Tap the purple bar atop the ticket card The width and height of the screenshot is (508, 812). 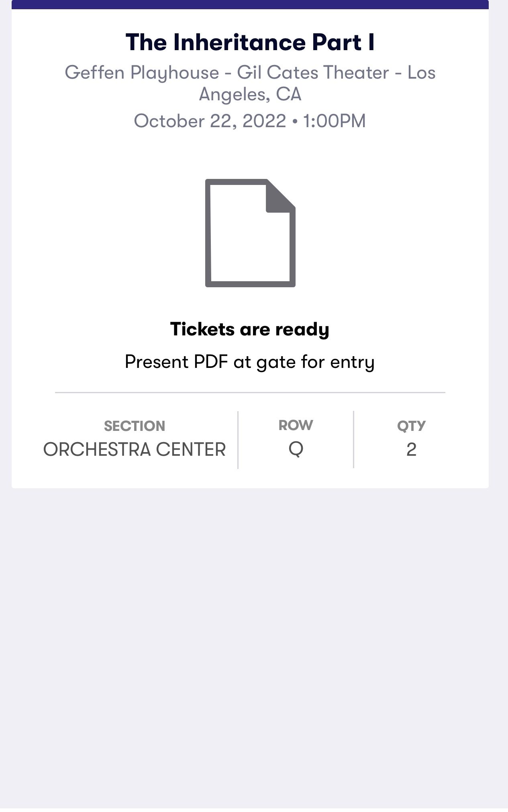(x=250, y=4)
